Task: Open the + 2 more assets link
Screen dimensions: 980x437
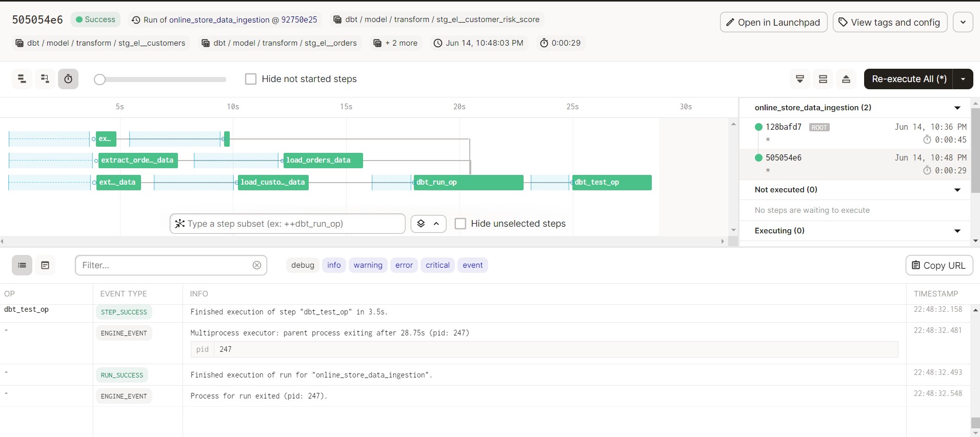Action: 395,43
